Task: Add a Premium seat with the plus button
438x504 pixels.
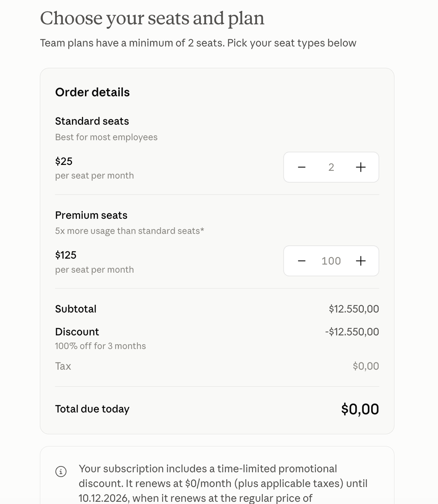Action: pyautogui.click(x=361, y=261)
